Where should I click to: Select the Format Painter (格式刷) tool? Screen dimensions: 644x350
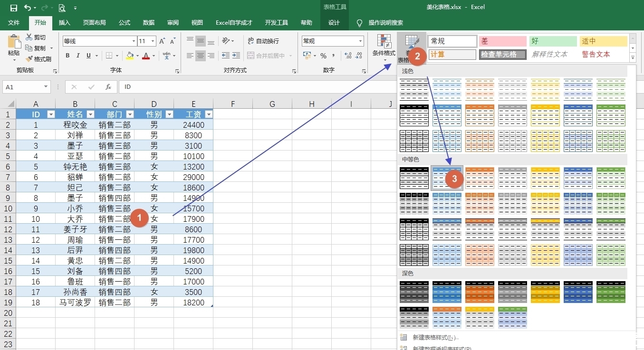(39, 59)
